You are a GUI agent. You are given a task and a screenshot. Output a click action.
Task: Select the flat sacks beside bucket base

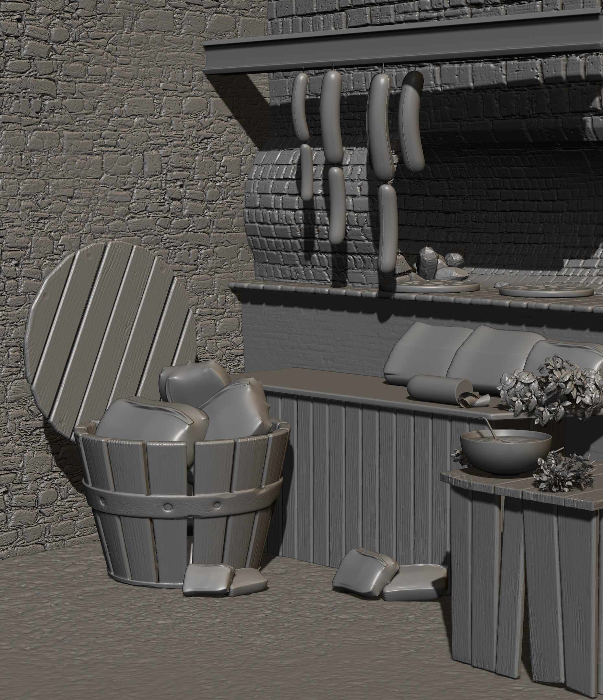click(225, 581)
